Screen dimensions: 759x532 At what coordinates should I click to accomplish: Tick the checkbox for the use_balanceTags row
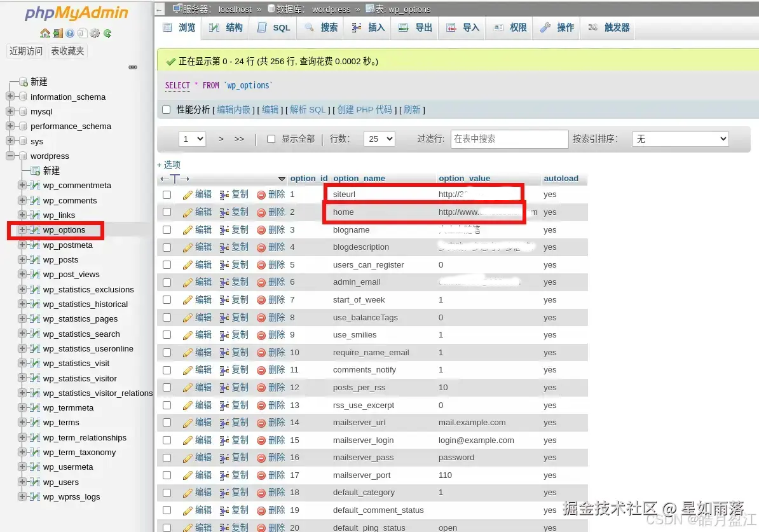pos(167,318)
